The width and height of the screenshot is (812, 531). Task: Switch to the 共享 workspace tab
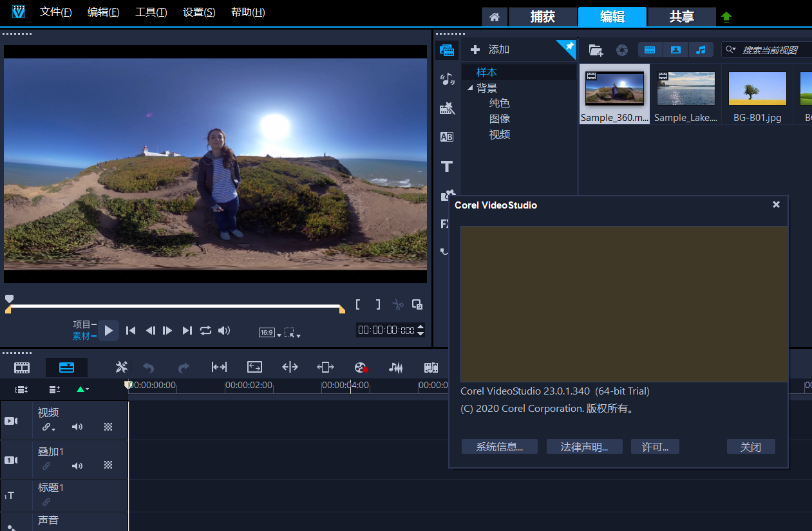682,17
